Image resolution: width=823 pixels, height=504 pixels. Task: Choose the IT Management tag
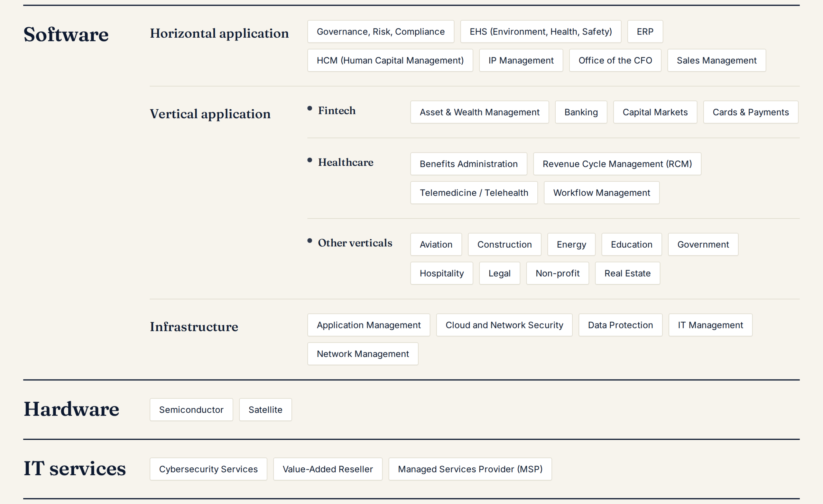click(710, 325)
